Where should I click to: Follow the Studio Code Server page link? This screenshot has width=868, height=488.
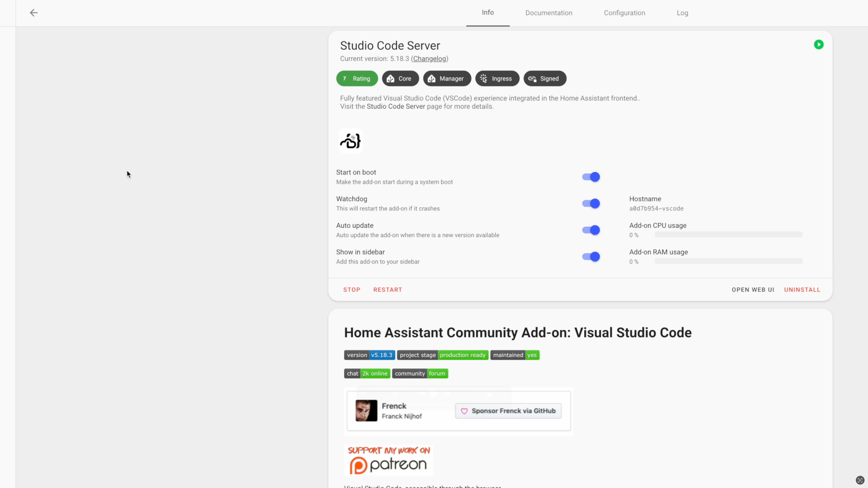[396, 106]
